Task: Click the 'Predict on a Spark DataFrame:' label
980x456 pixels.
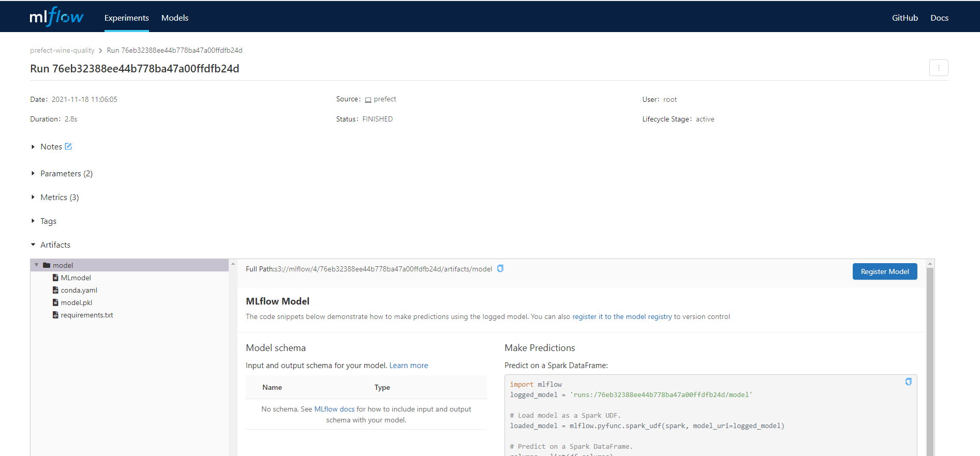Action: (556, 366)
